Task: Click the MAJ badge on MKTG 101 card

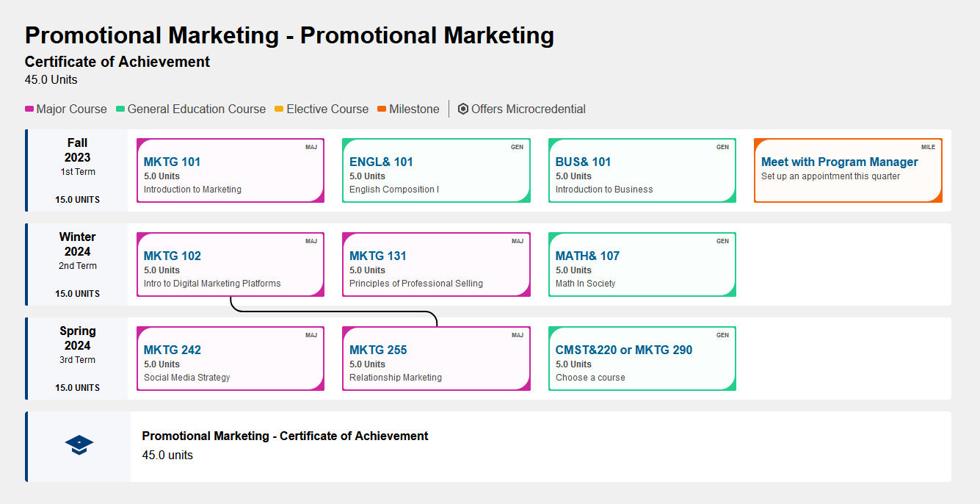Action: (x=311, y=147)
